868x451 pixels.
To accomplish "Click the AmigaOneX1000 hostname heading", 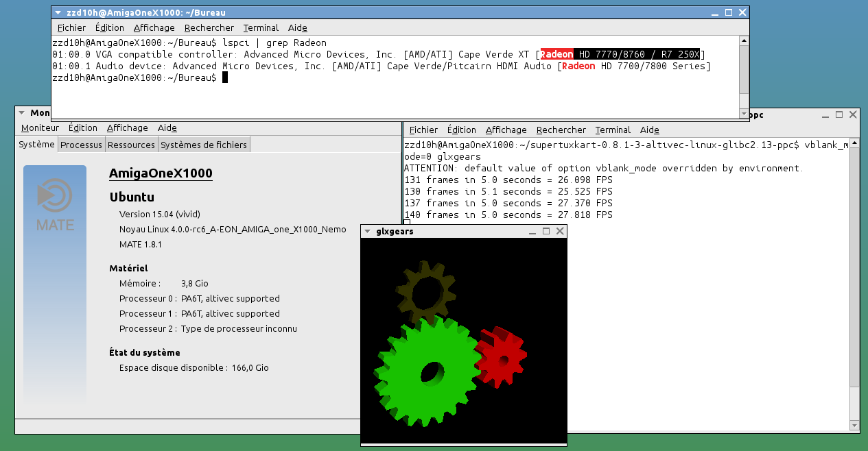I will [x=161, y=173].
